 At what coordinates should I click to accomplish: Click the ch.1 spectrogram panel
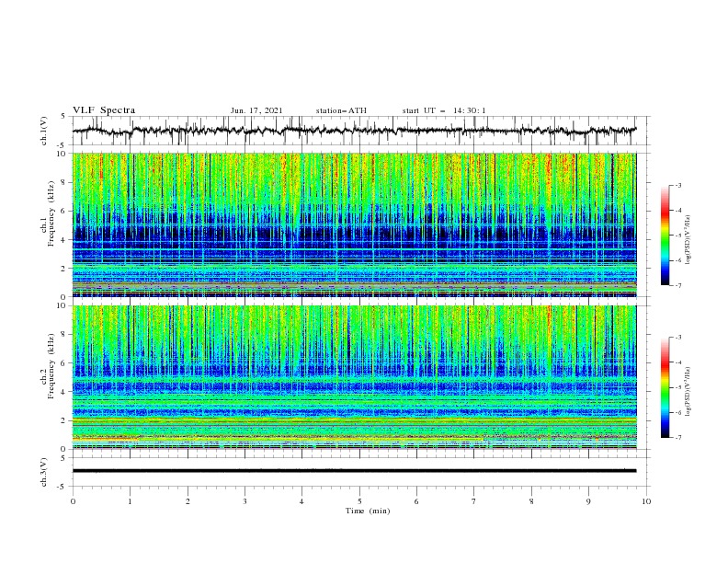355,224
